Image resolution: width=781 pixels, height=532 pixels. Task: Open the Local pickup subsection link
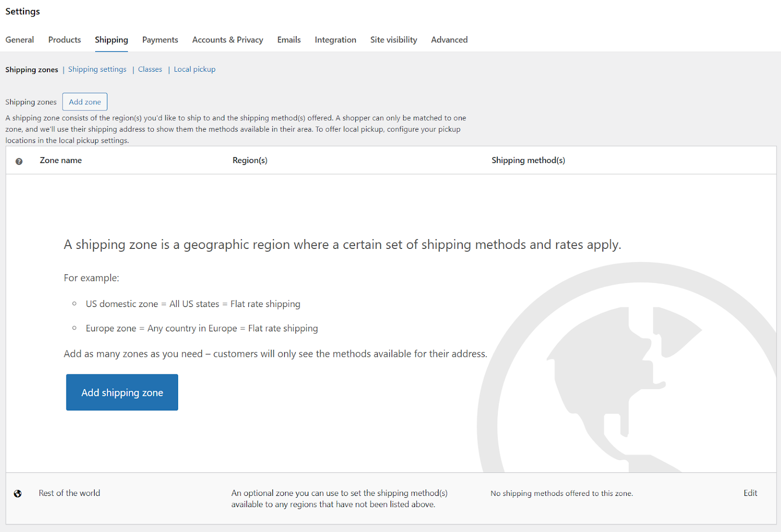195,69
